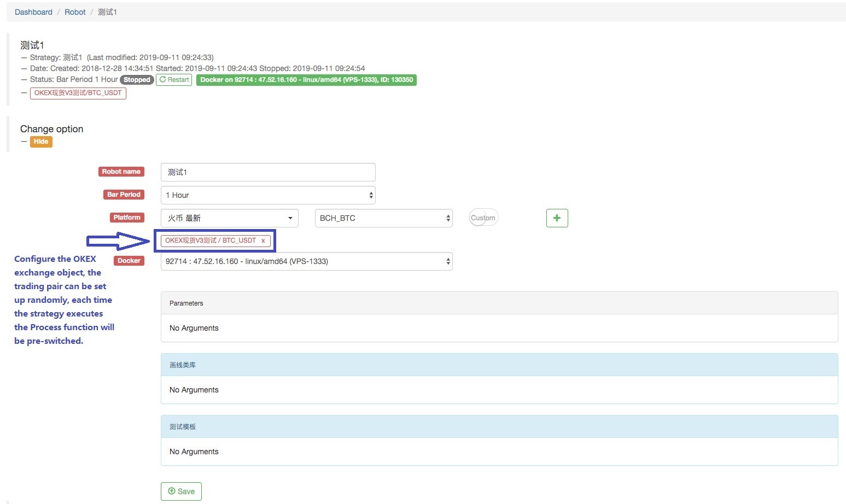The image size is (846, 504).
Task: Toggle the Custom trading pair switch
Action: click(x=483, y=218)
